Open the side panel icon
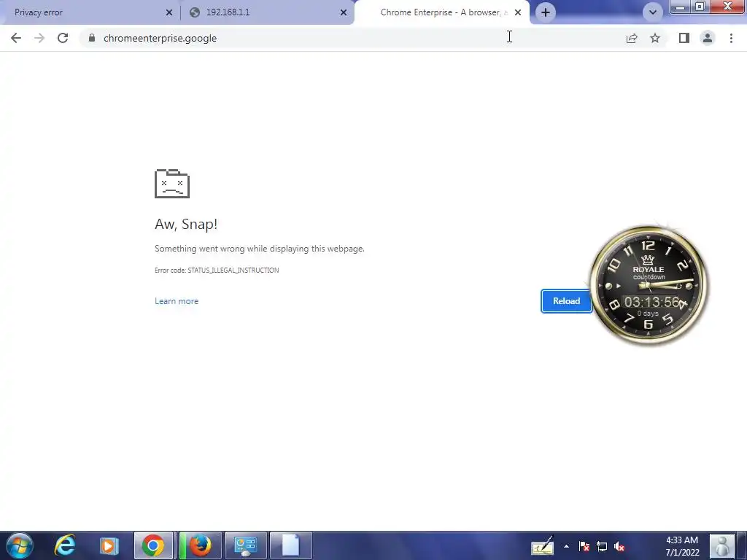The width and height of the screenshot is (747, 560). (684, 38)
